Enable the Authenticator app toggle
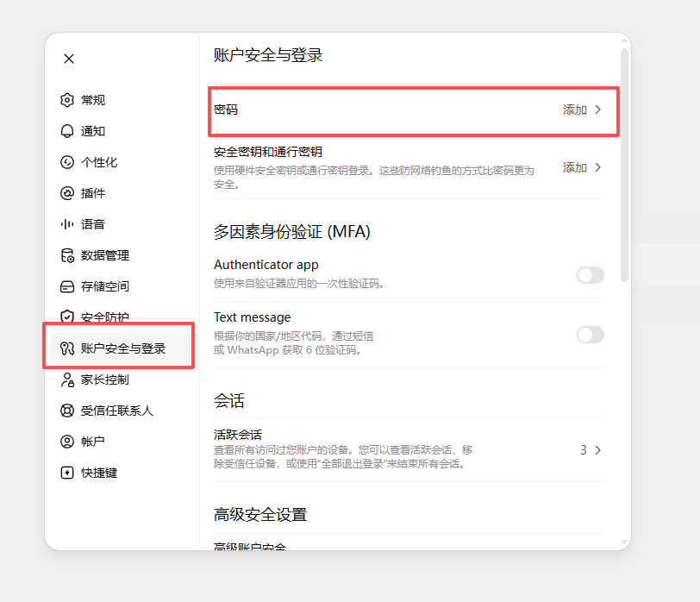This screenshot has width=700, height=602. [591, 275]
